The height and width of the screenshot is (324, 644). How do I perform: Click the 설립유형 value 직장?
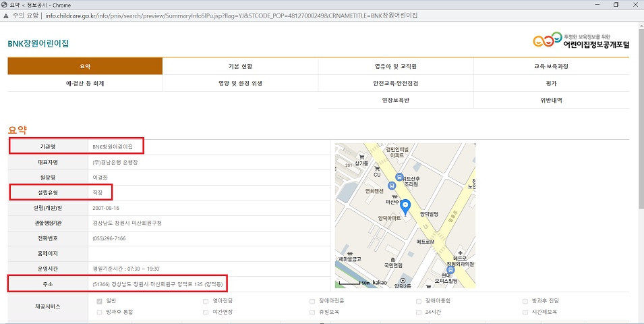97,192
